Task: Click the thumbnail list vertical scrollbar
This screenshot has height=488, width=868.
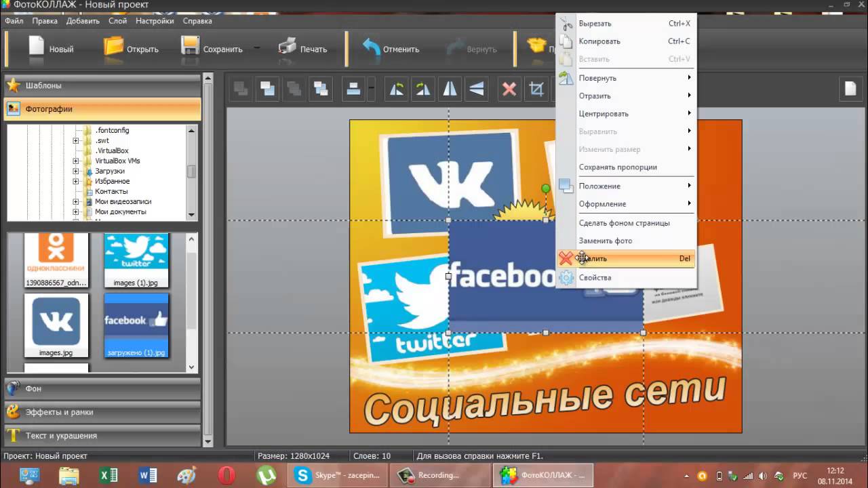Action: (x=192, y=302)
